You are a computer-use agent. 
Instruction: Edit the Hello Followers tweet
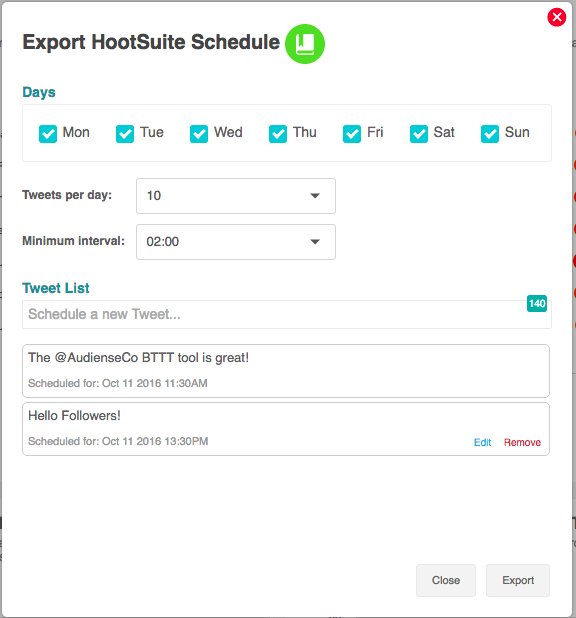coord(482,442)
